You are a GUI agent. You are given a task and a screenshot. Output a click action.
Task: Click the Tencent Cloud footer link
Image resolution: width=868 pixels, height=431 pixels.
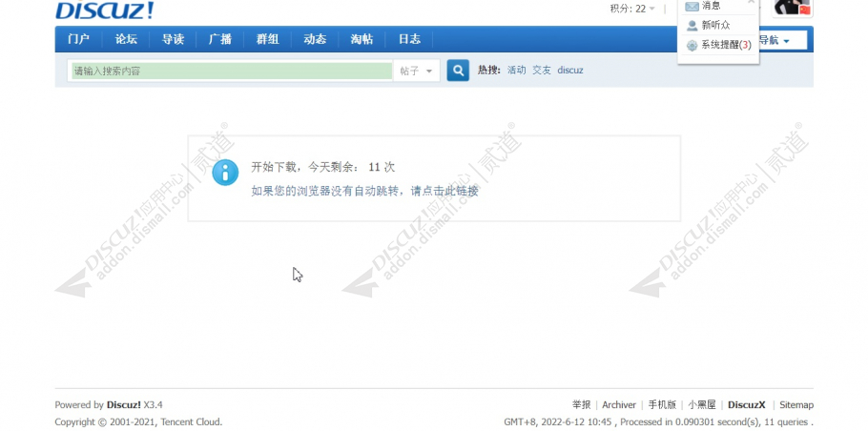tap(189, 422)
